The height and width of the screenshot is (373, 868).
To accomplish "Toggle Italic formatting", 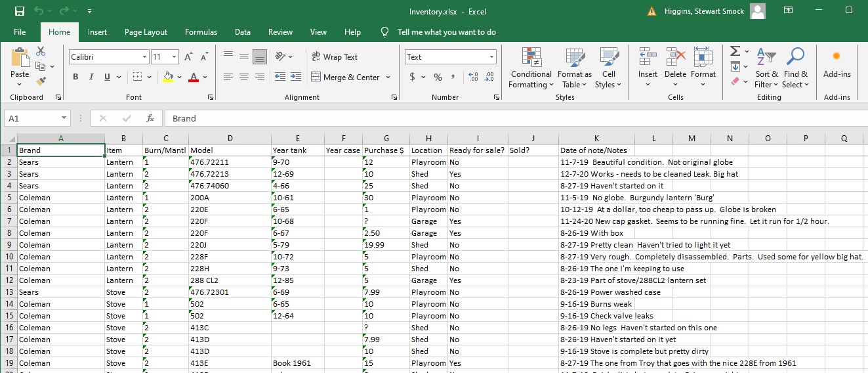I will [x=91, y=77].
